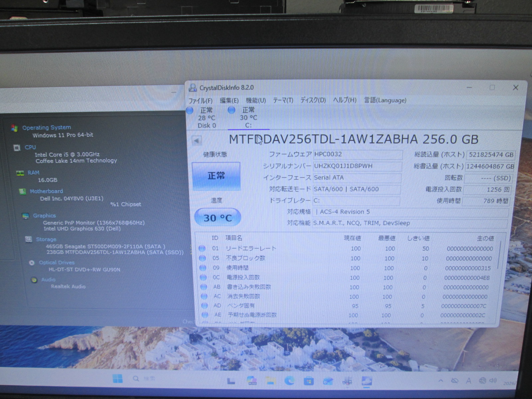Open Microsoft Edge from the taskbar
Image resolution: width=532 pixels, height=399 pixels.
tap(289, 380)
